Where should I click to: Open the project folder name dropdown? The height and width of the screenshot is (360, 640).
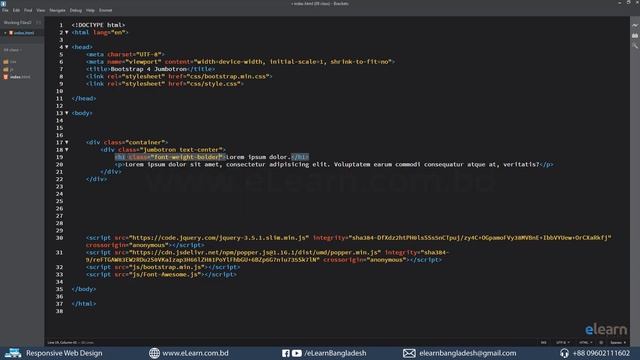[x=12, y=50]
